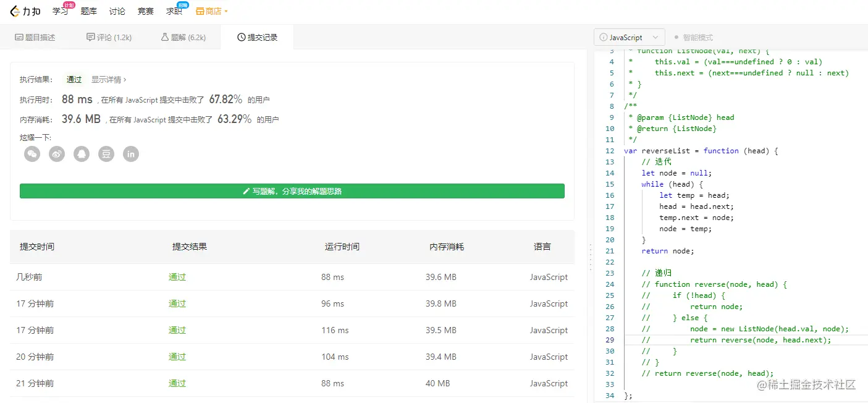Click line number 29 in editor

coord(610,340)
